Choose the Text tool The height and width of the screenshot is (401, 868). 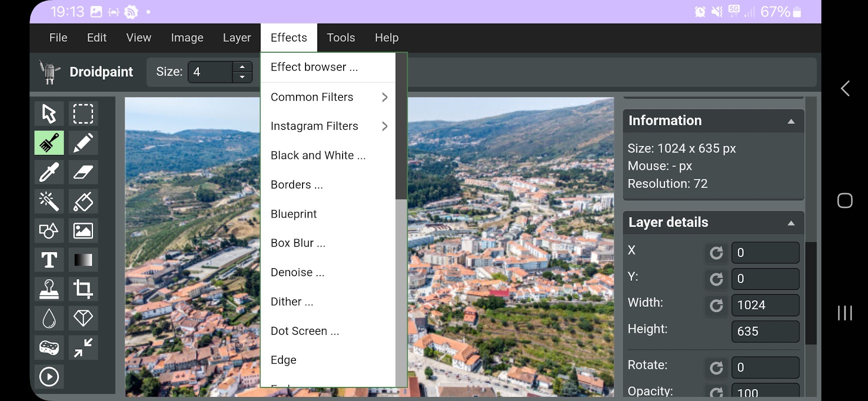coord(49,260)
